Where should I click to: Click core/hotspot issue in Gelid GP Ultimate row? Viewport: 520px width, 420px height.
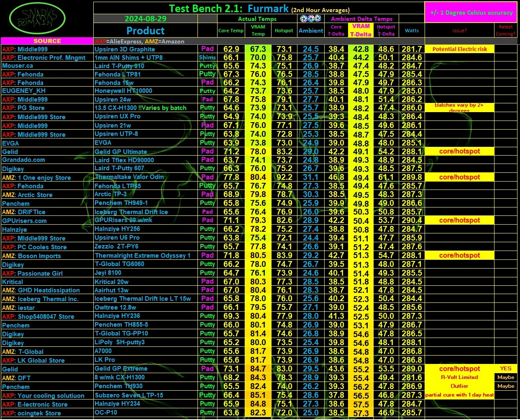point(459,151)
